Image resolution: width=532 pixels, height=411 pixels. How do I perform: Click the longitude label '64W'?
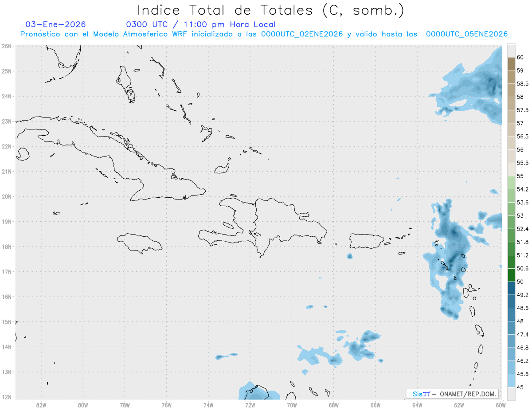point(417,405)
